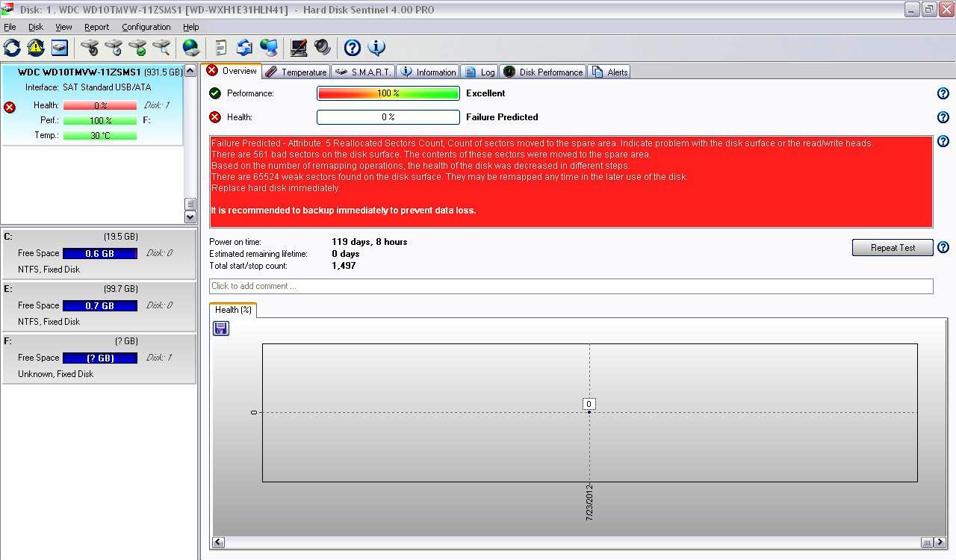Select the C: partition panel

99,254
